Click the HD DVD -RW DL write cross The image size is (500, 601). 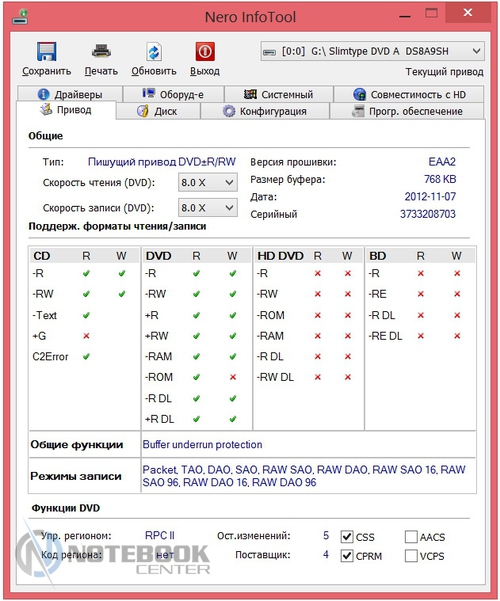click(348, 377)
